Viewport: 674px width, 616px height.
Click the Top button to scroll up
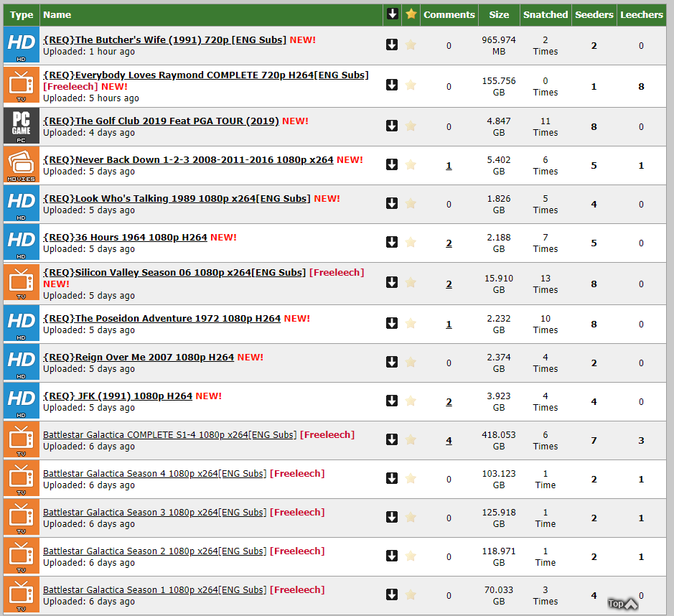pyautogui.click(x=622, y=604)
